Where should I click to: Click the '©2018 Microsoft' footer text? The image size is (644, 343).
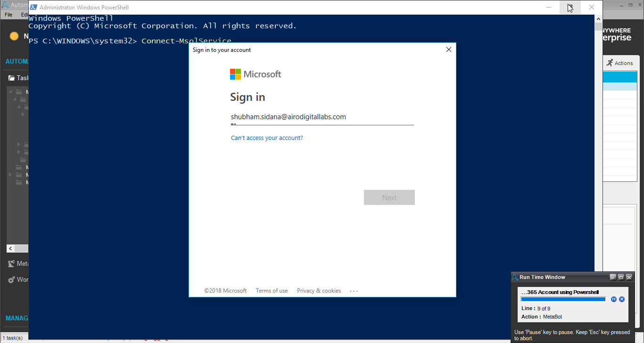point(225,291)
